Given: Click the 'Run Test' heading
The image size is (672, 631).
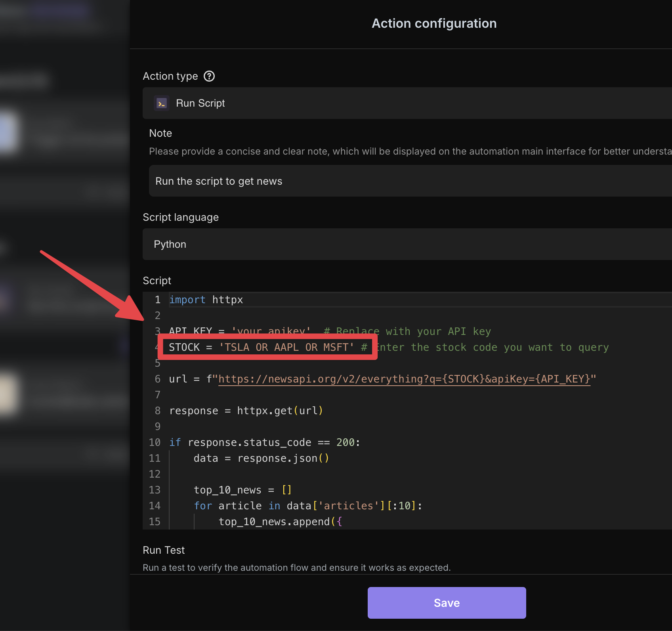Looking at the screenshot, I should tap(164, 550).
